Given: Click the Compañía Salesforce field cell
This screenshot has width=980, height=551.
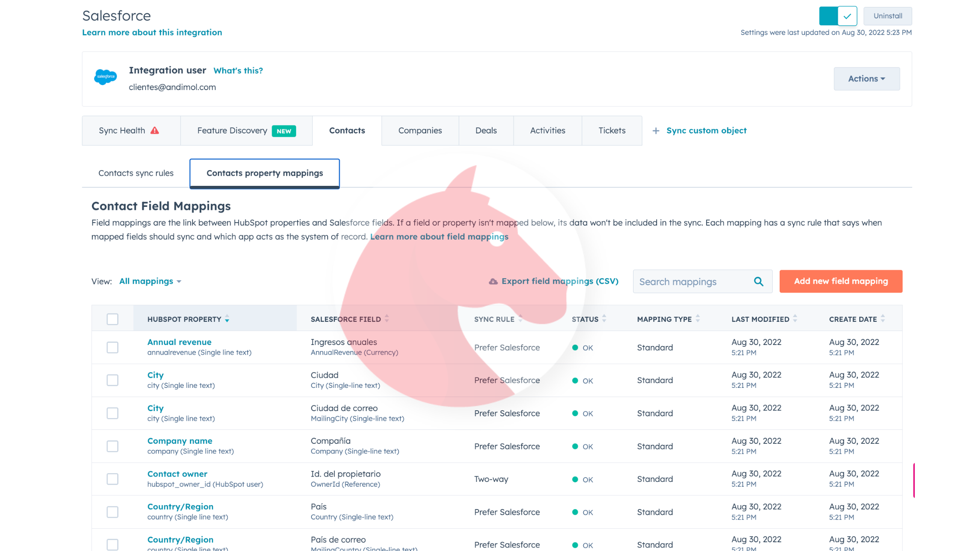Looking at the screenshot, I should coord(355,446).
